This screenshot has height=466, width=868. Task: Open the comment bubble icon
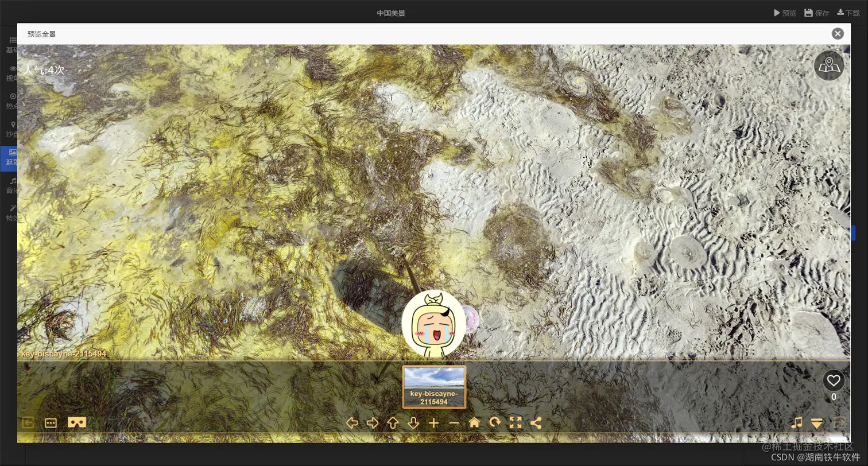[51, 423]
